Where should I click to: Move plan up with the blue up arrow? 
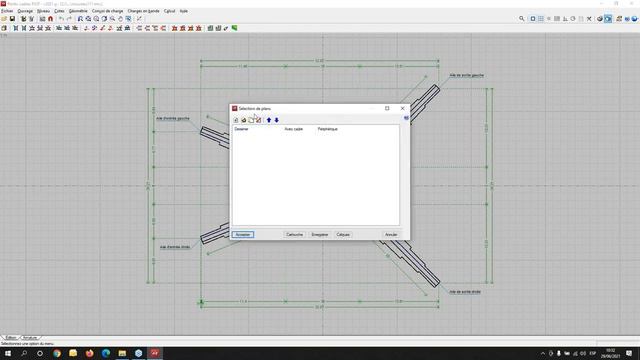(x=269, y=120)
